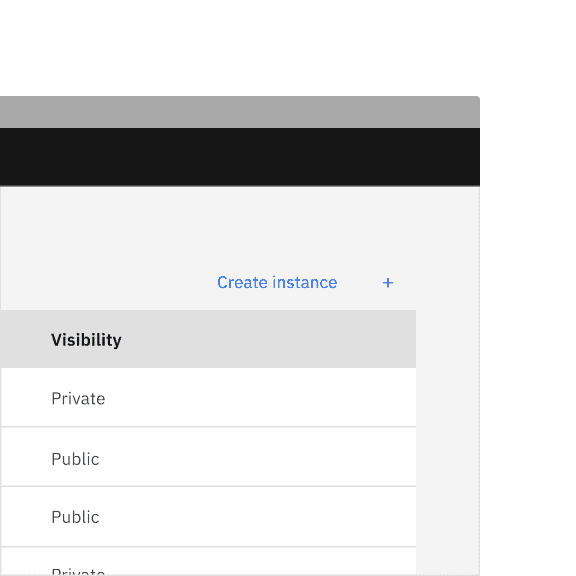This screenshot has height=576, width=576.
Task: Select the first Public row in table
Action: [208, 457]
